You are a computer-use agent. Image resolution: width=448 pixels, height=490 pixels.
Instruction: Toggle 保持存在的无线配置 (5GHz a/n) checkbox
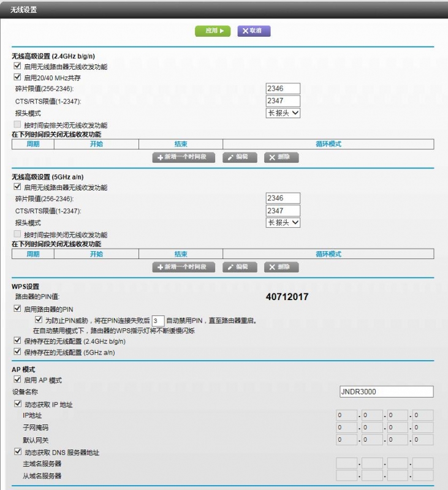point(17,352)
